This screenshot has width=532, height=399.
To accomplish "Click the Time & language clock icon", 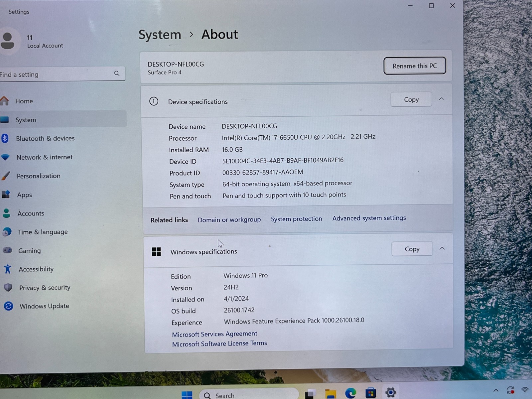I will 7,232.
